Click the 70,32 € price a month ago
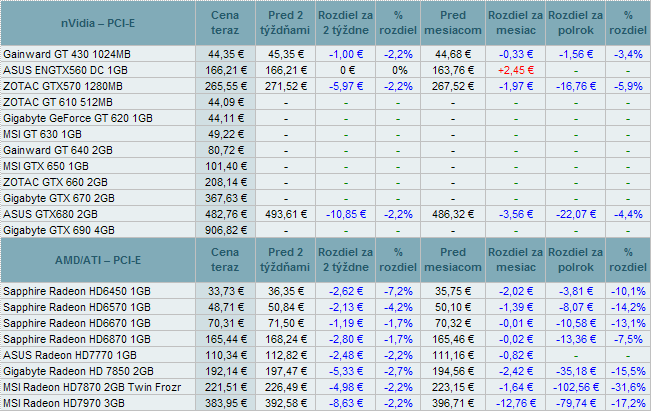This screenshot has height=411, width=651. pyautogui.click(x=453, y=323)
